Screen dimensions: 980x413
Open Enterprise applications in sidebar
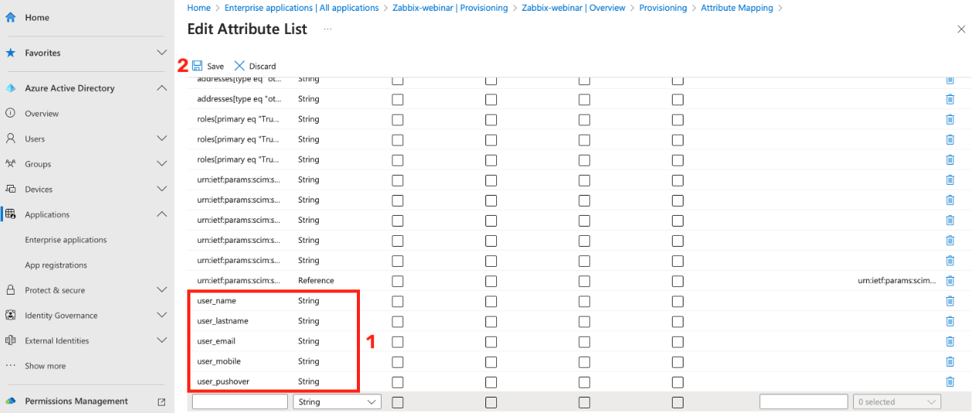pos(66,240)
